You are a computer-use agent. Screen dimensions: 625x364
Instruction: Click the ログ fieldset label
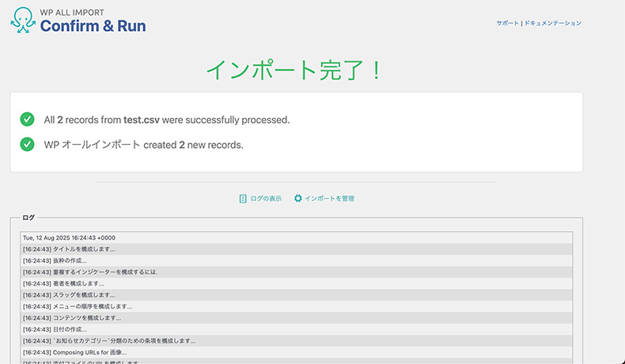coord(28,218)
